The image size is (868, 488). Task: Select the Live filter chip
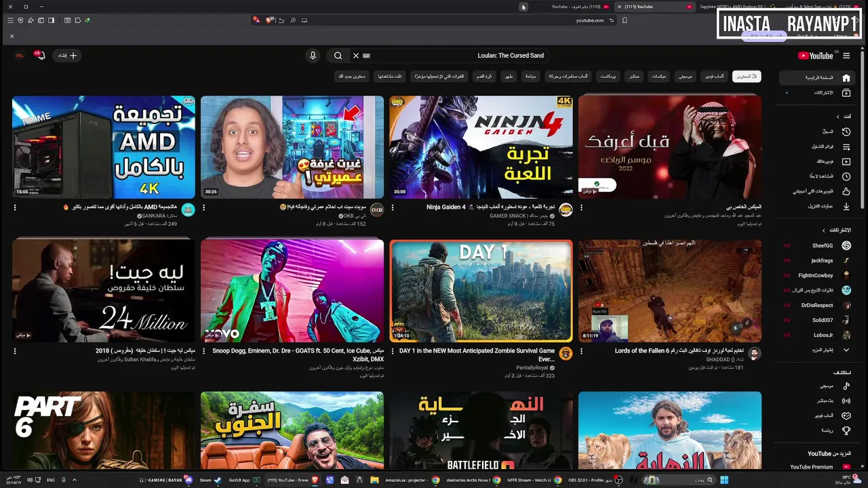click(634, 77)
